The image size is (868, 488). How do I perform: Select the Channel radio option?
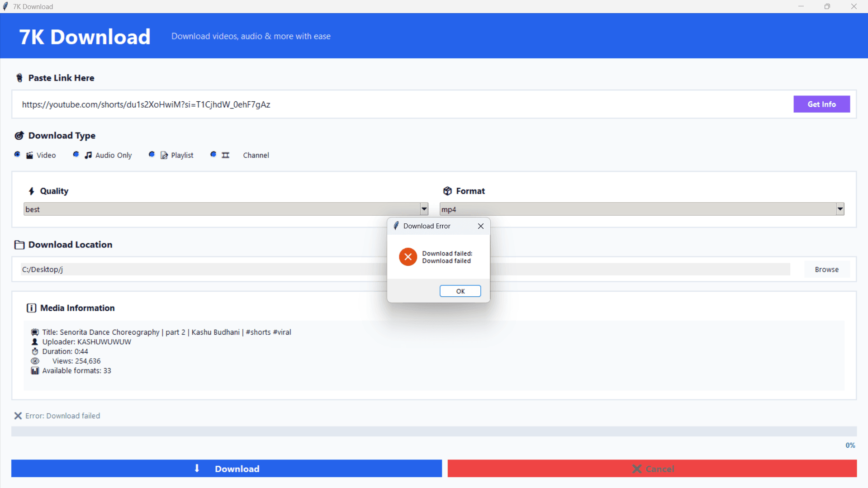coord(213,155)
